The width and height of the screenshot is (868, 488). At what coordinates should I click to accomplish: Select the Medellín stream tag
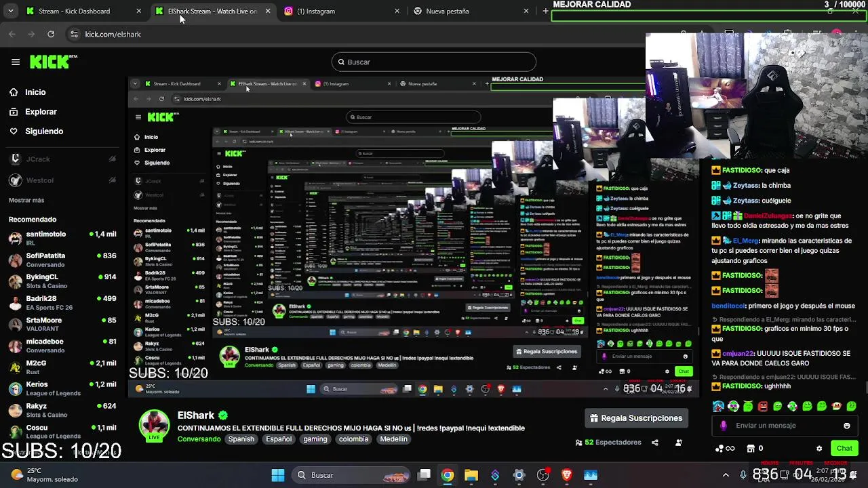point(394,439)
